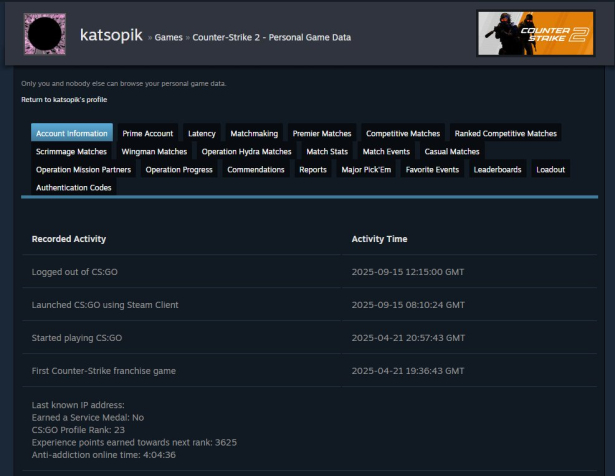This screenshot has height=476, width=615.
Task: Switch to the Commendations tab
Action: coord(256,170)
